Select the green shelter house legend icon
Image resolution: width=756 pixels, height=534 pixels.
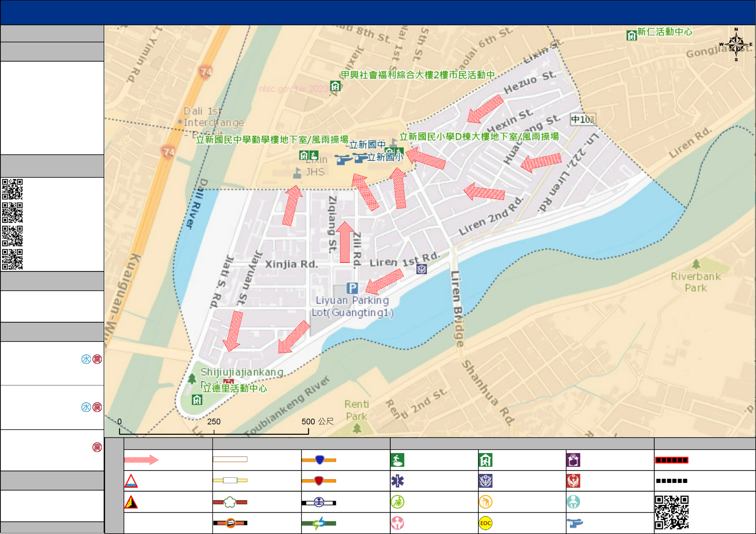coord(485,460)
